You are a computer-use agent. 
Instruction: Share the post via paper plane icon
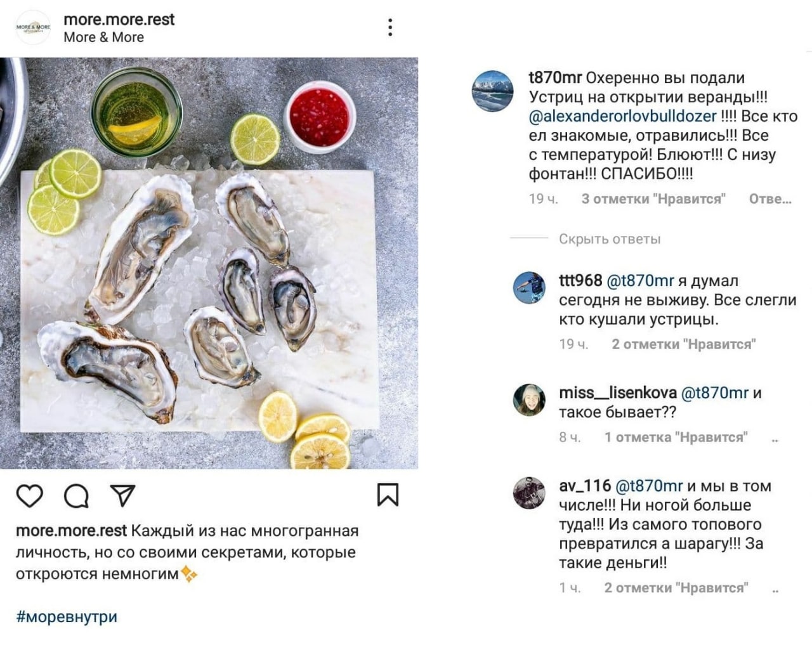(122, 495)
